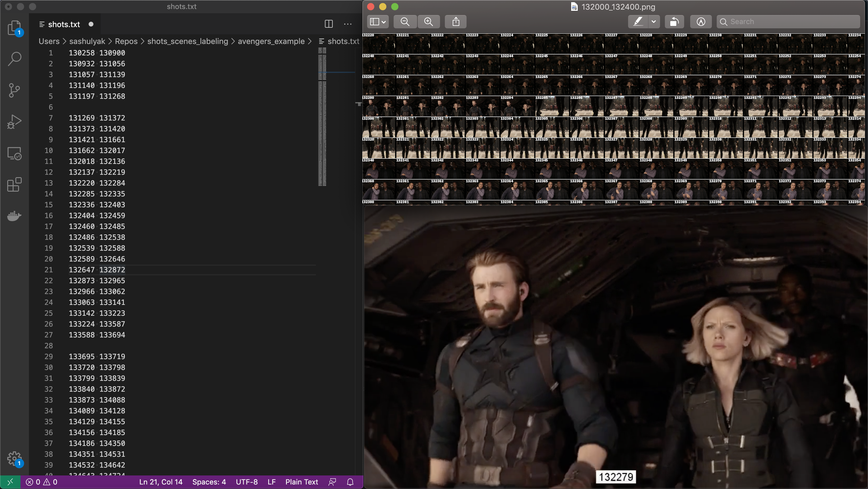Open the Run and Debug view
868x489 pixels.
[x=14, y=122]
